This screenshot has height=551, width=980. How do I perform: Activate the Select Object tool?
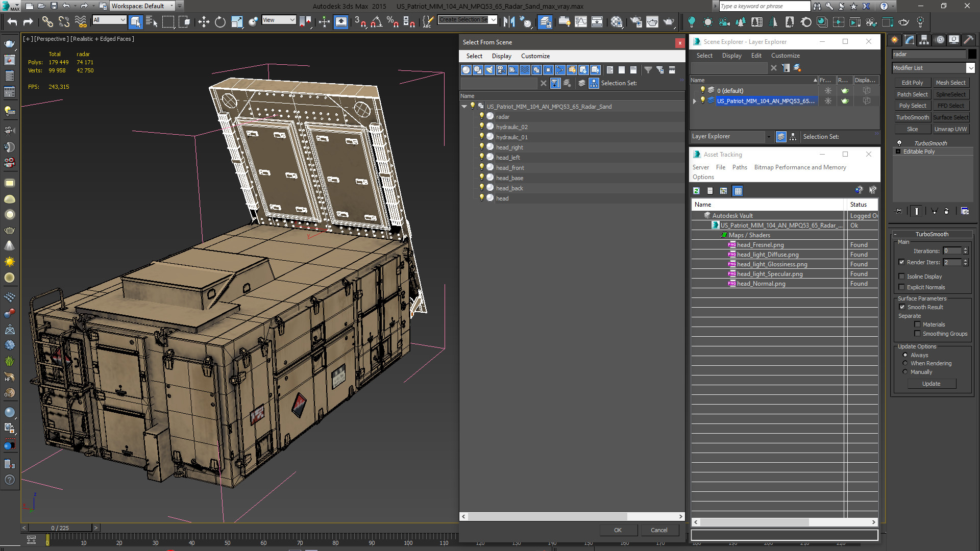135,22
